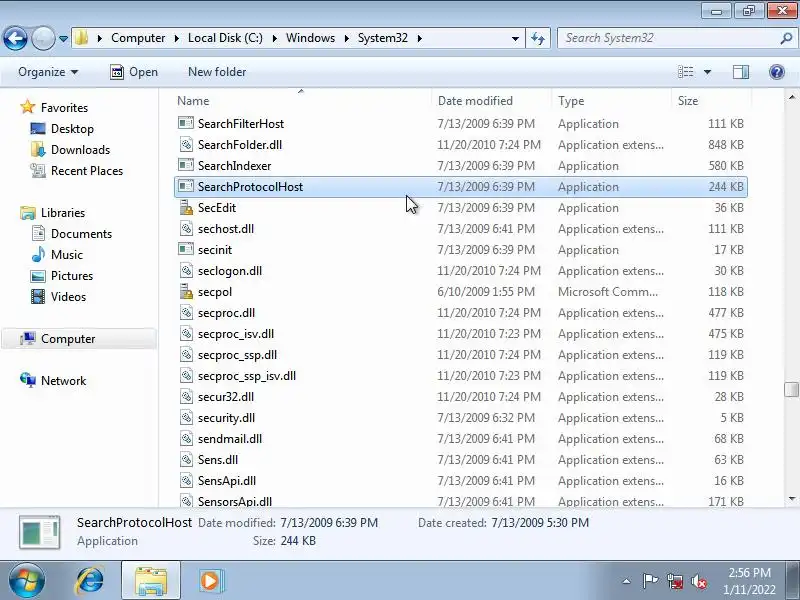Create a New folder
The width and height of the screenshot is (800, 600).
point(217,72)
